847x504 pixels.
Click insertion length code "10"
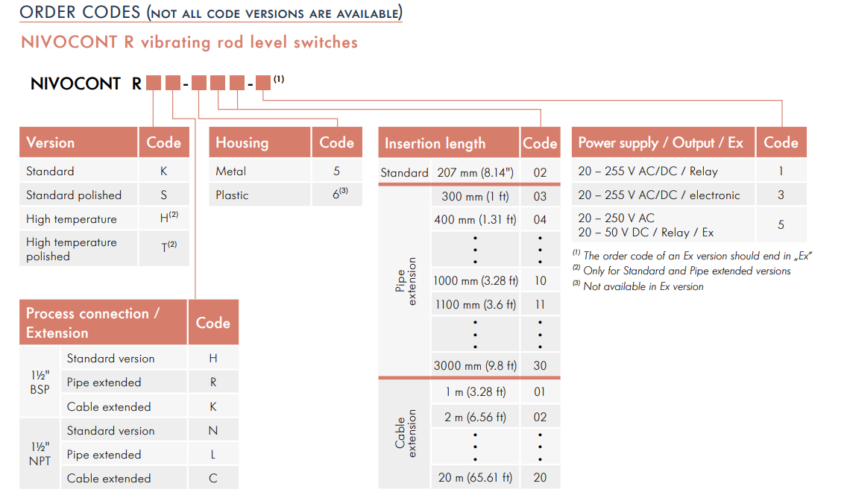[540, 281]
